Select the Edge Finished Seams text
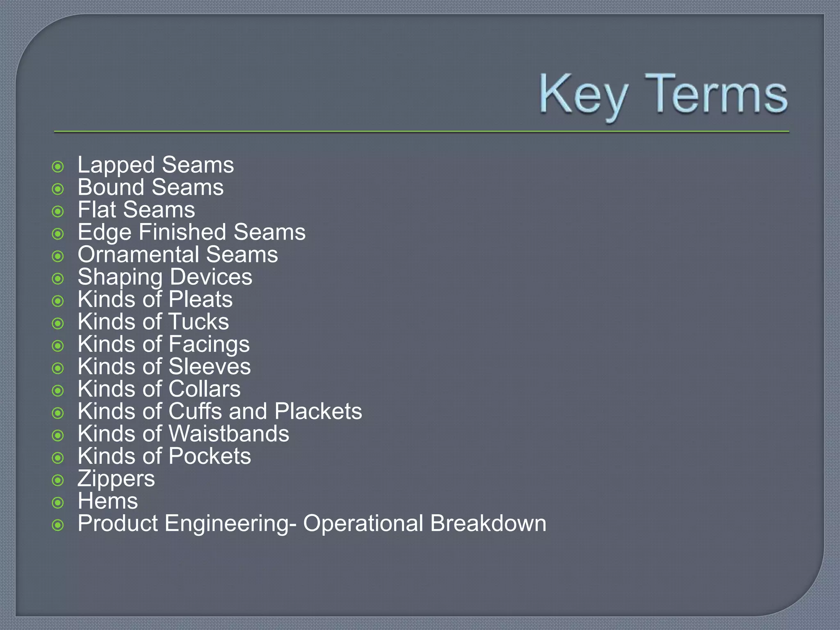The image size is (840, 630). 192,233
